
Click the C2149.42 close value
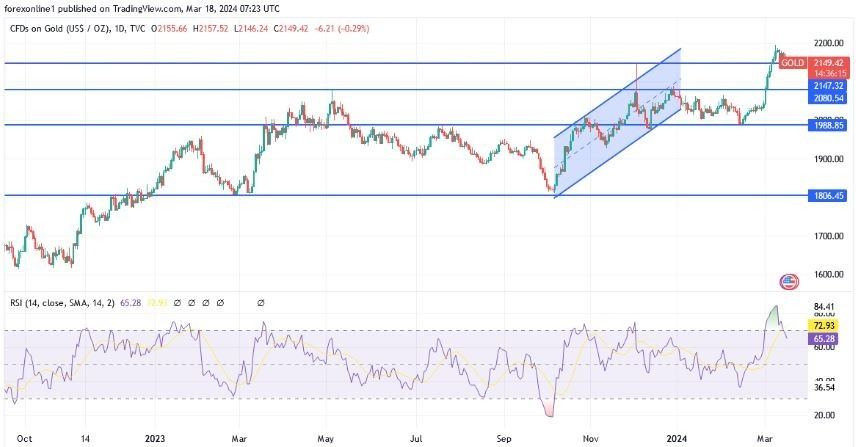(x=290, y=28)
